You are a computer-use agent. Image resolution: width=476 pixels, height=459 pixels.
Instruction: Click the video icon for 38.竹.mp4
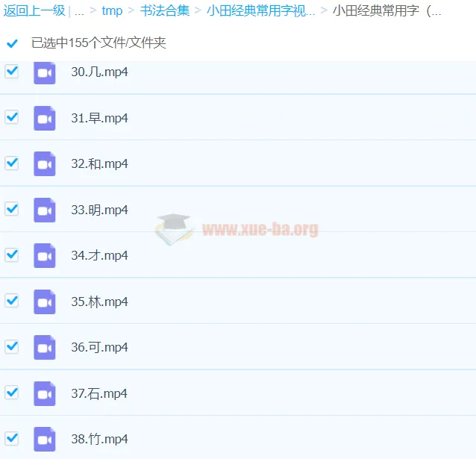pyautogui.click(x=45, y=439)
